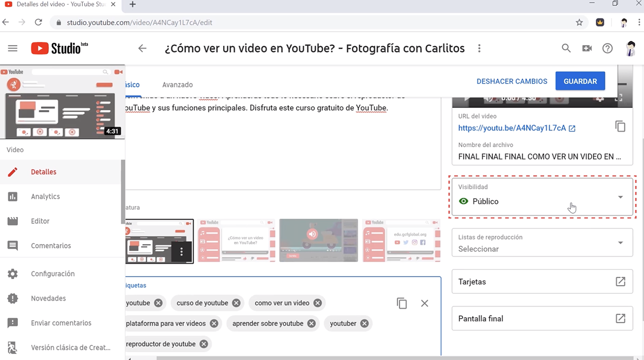Image resolution: width=644 pixels, height=360 pixels.
Task: Remove the 'youtube' tag
Action: pos(158,303)
